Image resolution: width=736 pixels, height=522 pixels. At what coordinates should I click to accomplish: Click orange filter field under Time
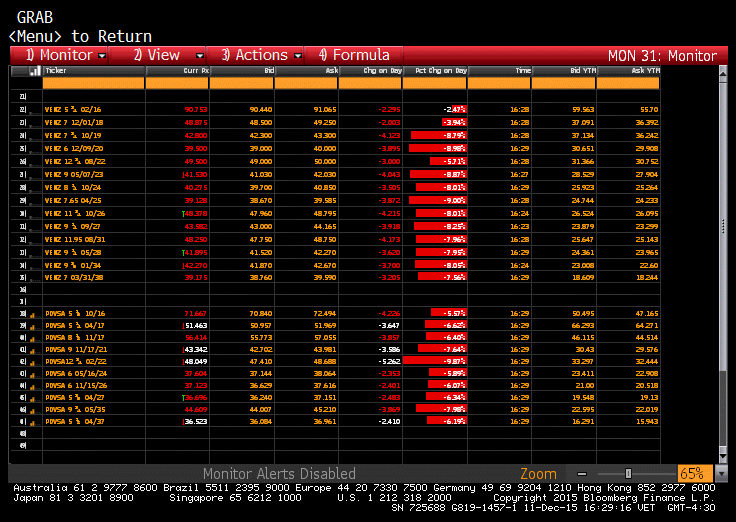click(499, 83)
